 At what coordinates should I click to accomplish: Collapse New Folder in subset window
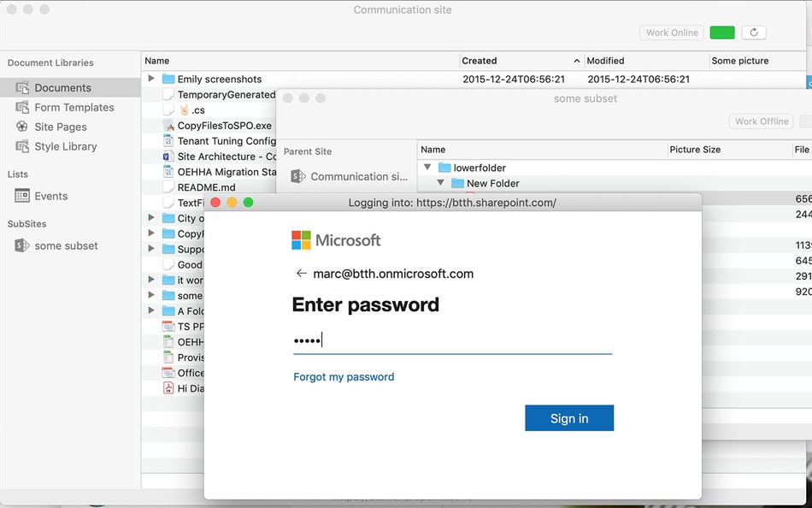point(440,182)
